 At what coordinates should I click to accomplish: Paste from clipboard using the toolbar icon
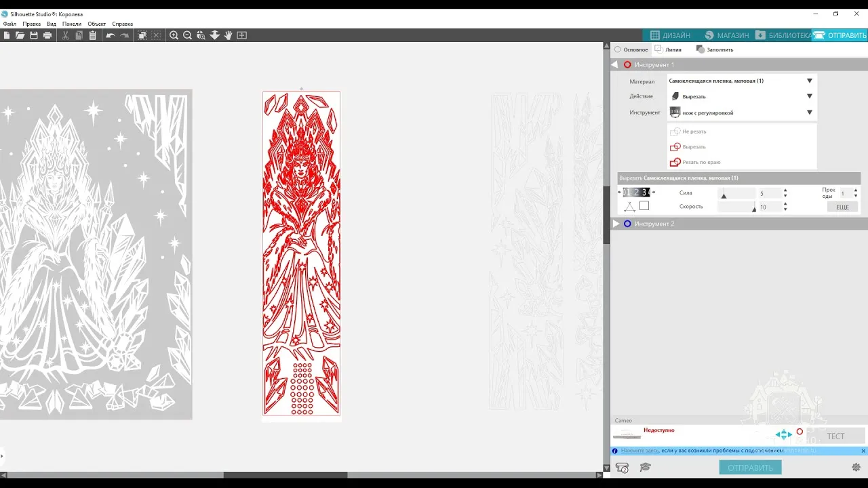(x=92, y=35)
